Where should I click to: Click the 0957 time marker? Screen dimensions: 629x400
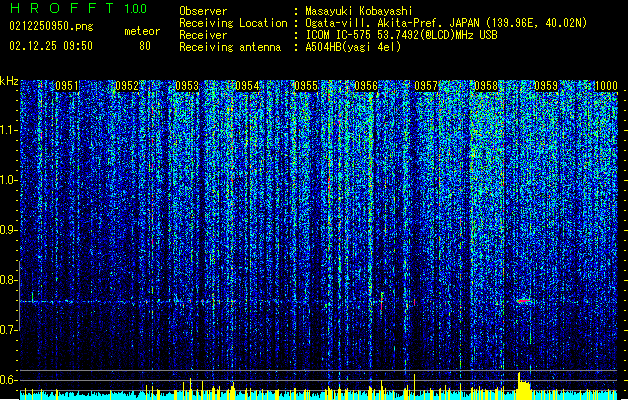tap(426, 86)
